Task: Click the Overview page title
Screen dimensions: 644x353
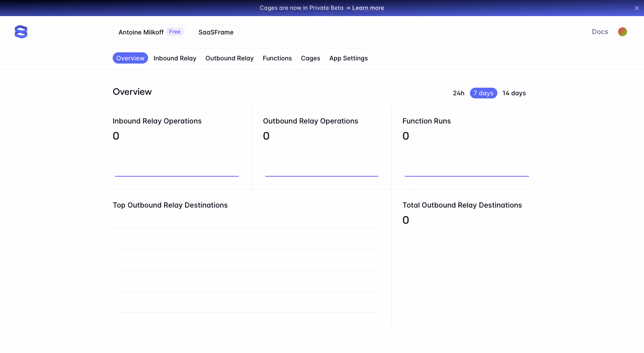Action: 132,92
